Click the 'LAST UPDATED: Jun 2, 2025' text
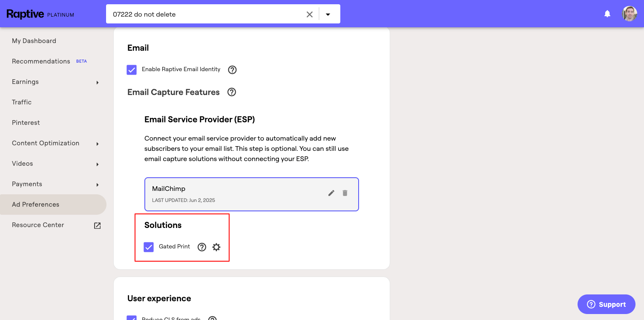This screenshot has width=644, height=320. point(184,200)
